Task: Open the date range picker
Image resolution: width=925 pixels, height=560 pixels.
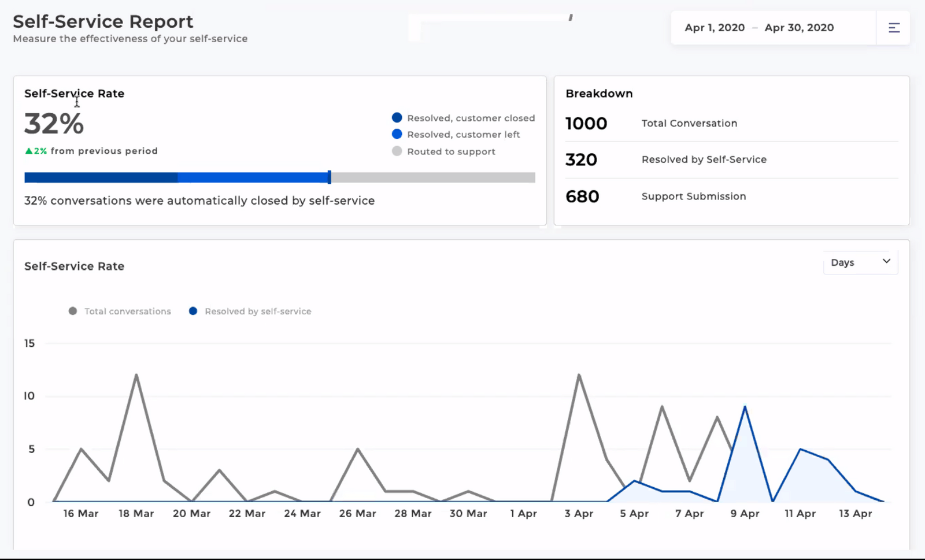Action: pyautogui.click(x=758, y=27)
